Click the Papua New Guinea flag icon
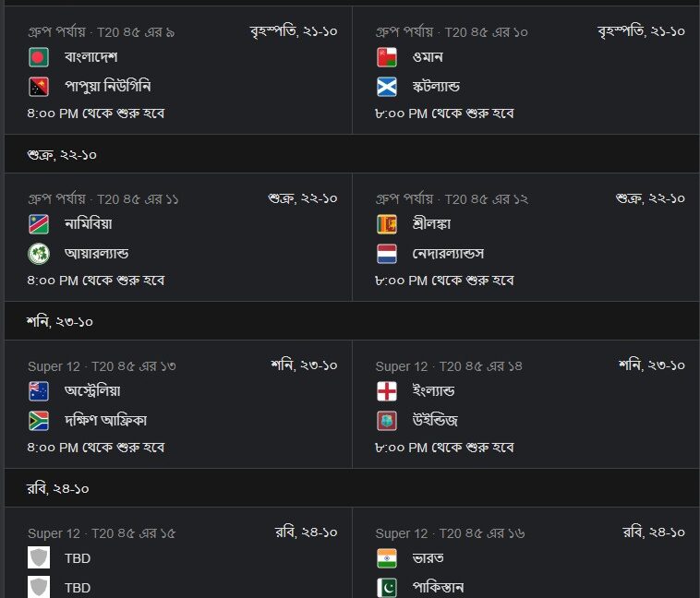 click(x=39, y=87)
